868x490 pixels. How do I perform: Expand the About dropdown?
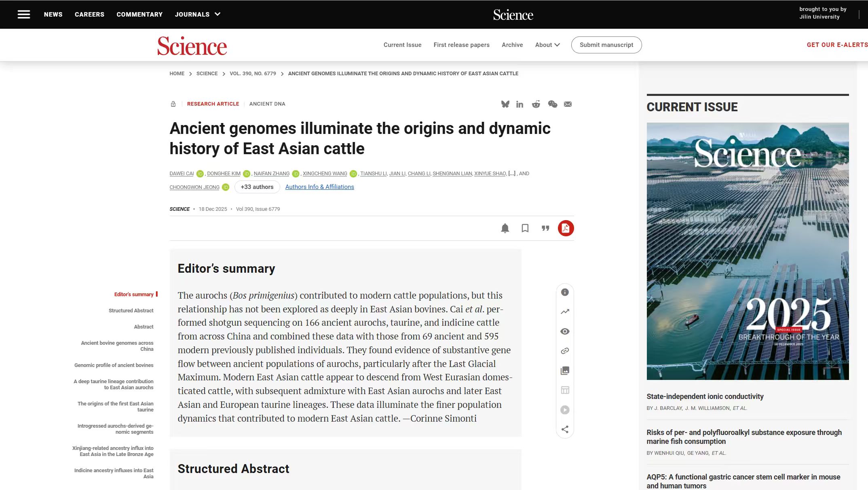pyautogui.click(x=547, y=45)
